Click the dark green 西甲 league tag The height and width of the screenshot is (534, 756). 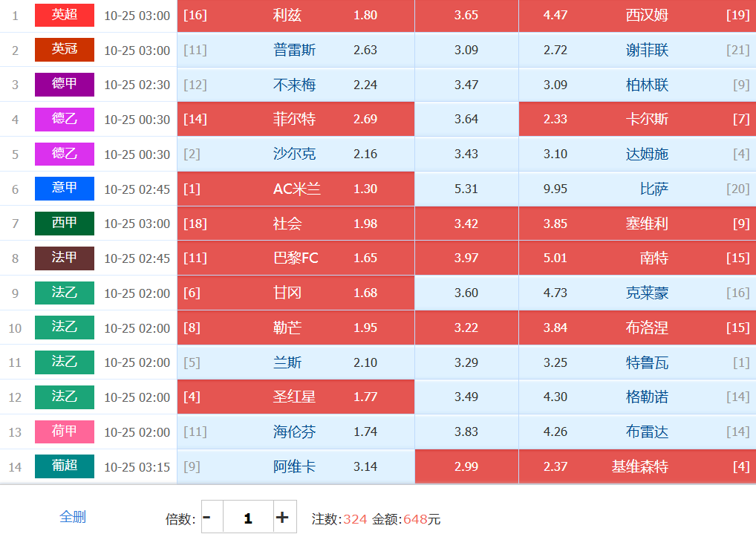click(65, 224)
